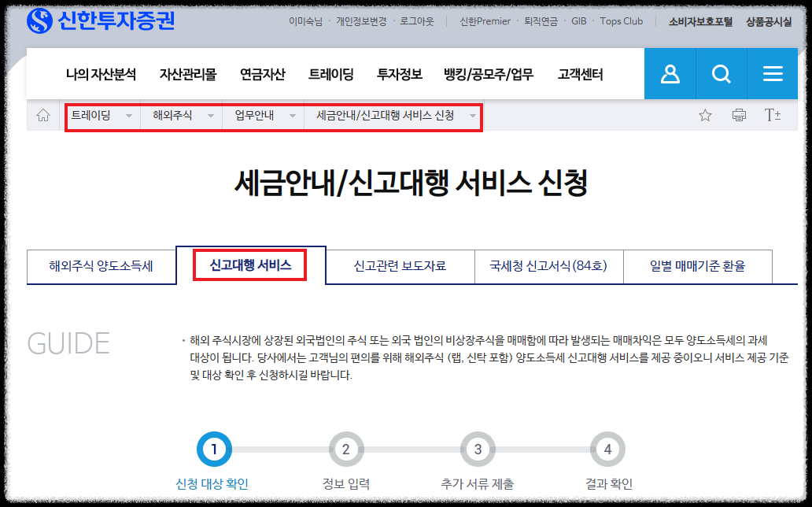This screenshot has height=507, width=812.
Task: Go home via the breadcrumb house icon
Action: 43,113
